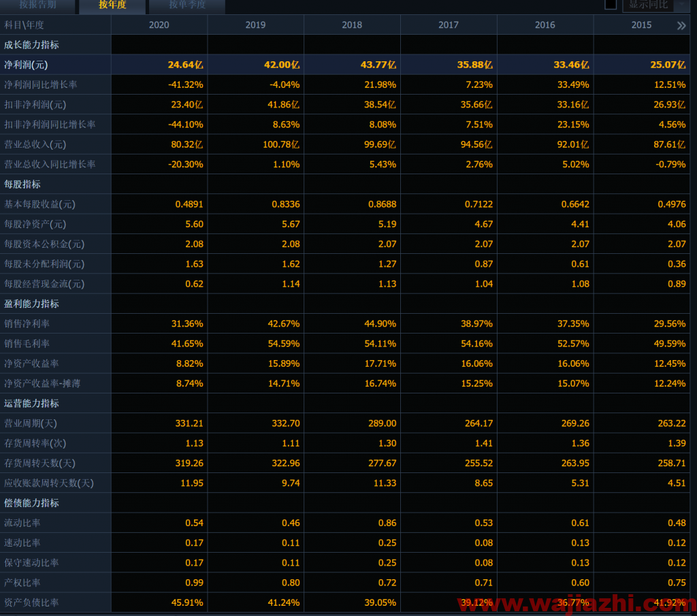
Task: Select the 净资产收益率-摊薄 row label
Action: coord(42,384)
